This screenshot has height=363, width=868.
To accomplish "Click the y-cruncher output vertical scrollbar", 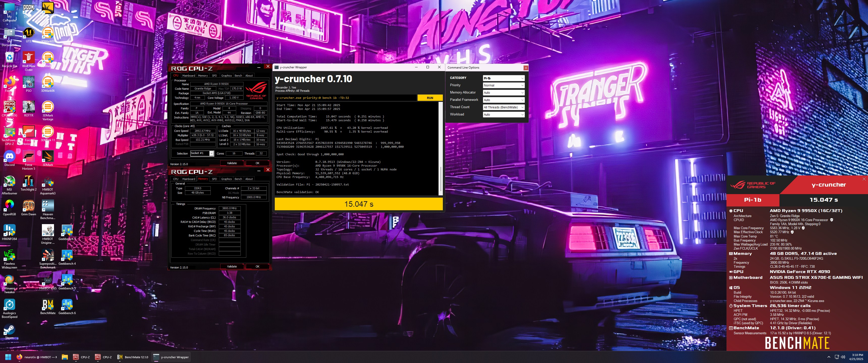I will (441, 148).
